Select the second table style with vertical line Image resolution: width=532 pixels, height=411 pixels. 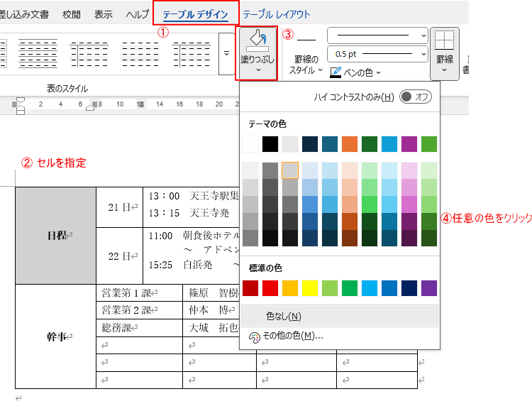tap(89, 54)
